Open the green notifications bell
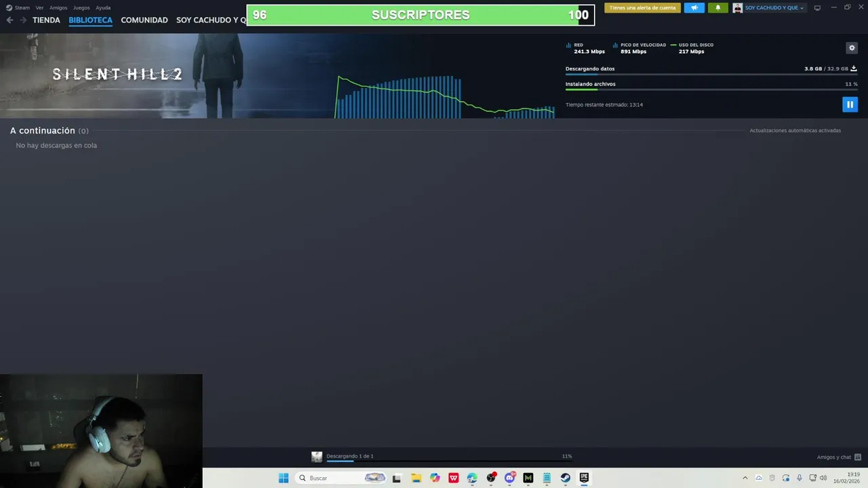The width and height of the screenshot is (868, 488). (x=718, y=8)
